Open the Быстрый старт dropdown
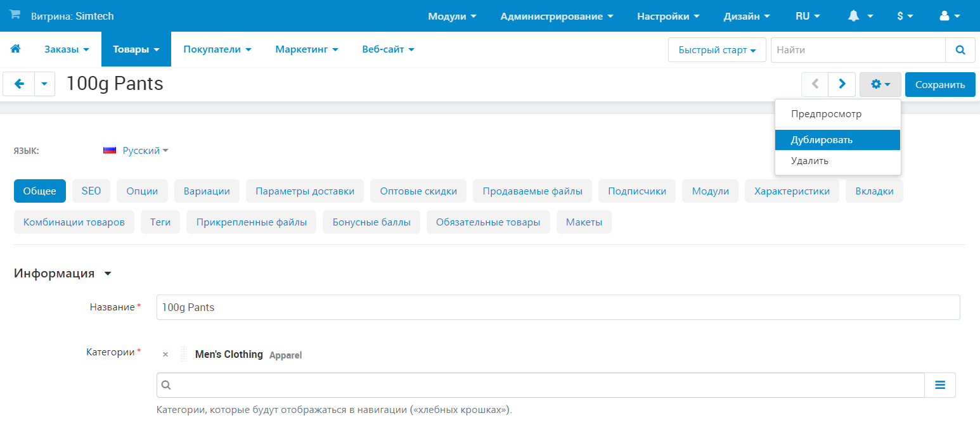This screenshot has height=425, width=980. (x=717, y=50)
